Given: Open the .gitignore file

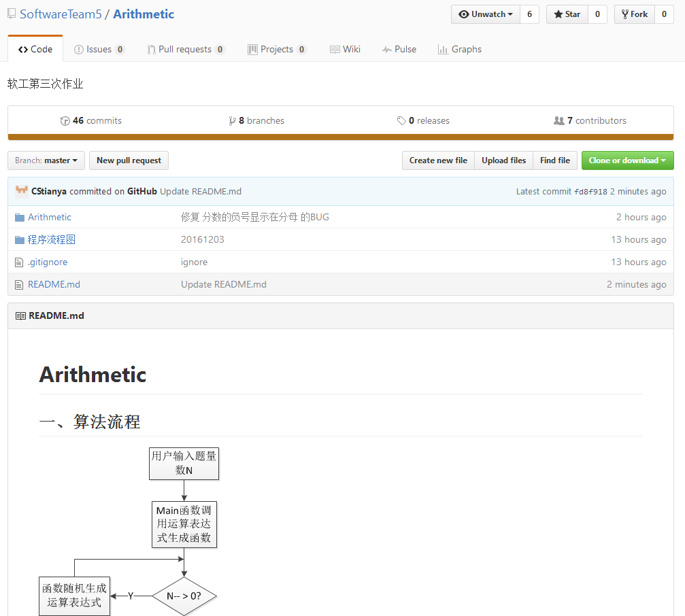Looking at the screenshot, I should pos(48,262).
